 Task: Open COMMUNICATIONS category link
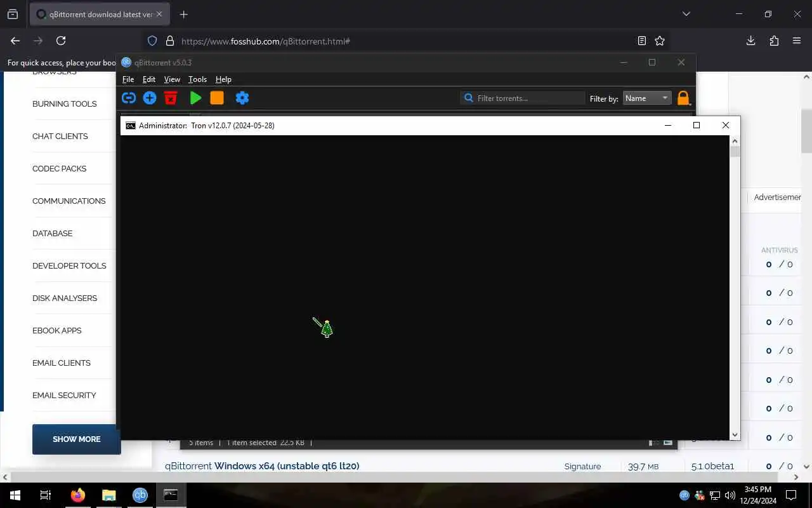click(69, 201)
